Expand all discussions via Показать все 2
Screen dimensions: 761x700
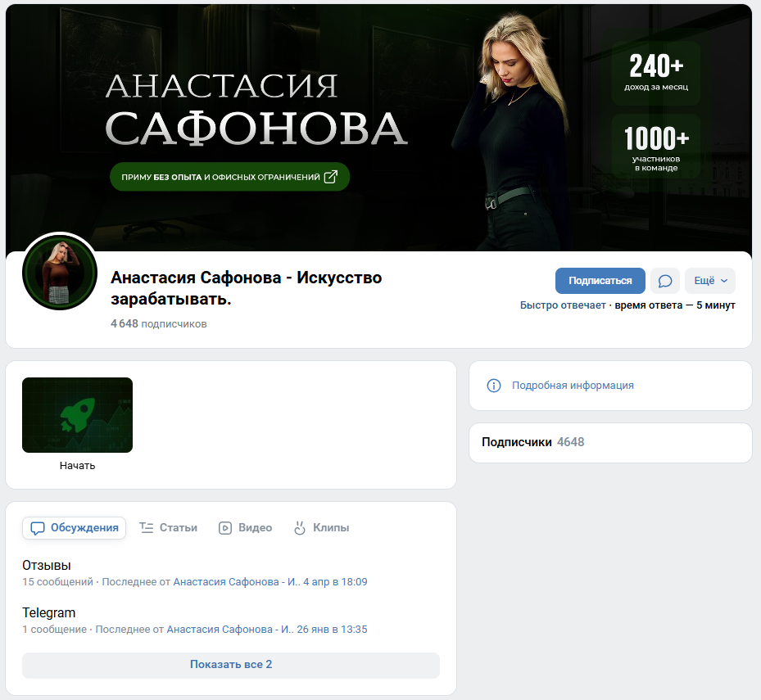[x=230, y=665]
